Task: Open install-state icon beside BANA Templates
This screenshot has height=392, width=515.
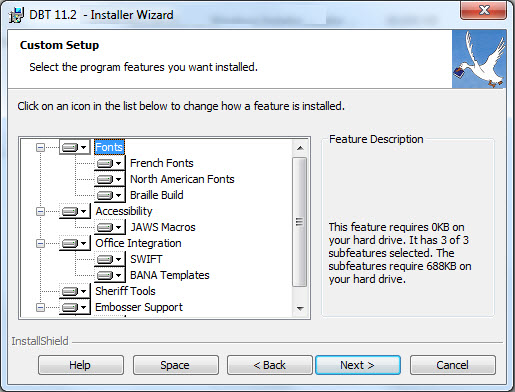Action: pyautogui.click(x=110, y=275)
